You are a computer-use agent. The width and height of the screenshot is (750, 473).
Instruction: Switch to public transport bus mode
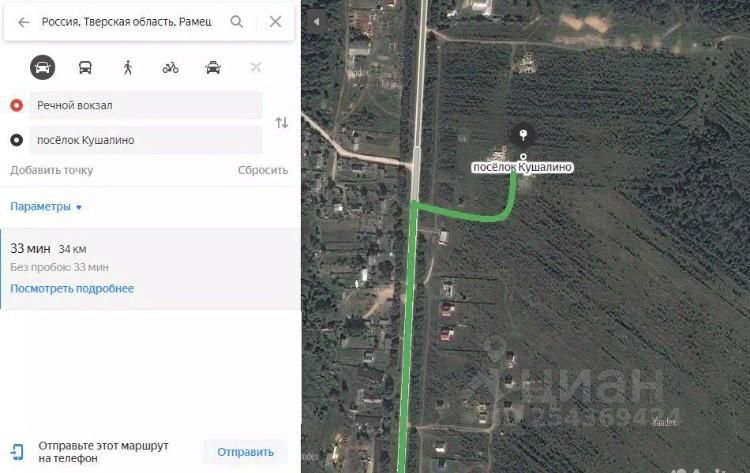[x=85, y=67]
